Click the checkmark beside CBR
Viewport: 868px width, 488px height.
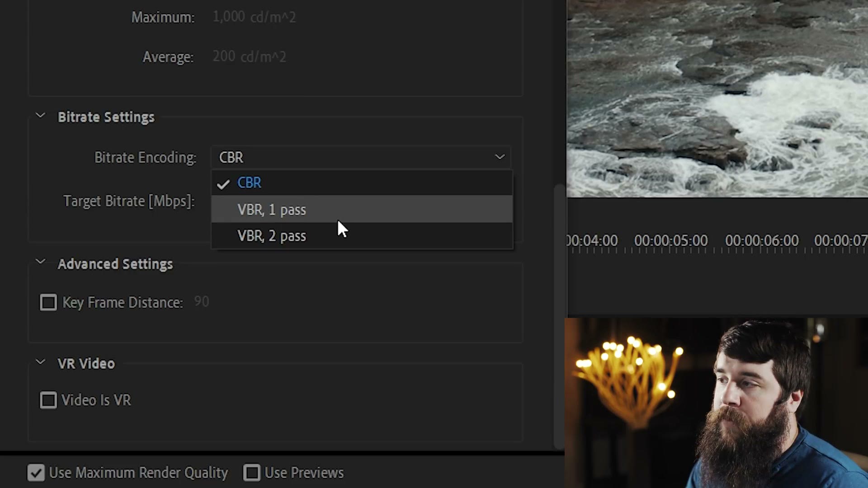tap(223, 184)
